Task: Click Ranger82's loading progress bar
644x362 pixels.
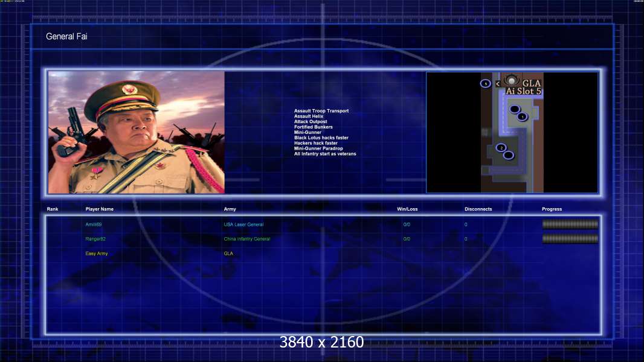Action: (570, 238)
